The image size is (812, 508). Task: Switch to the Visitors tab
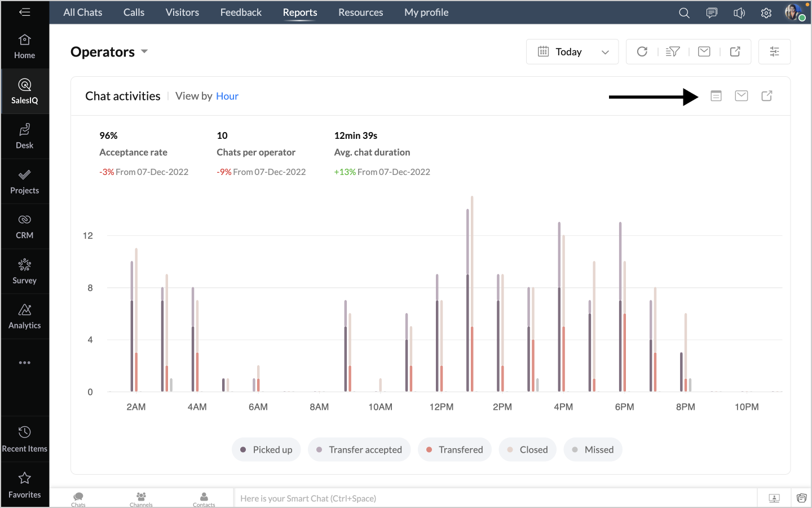pyautogui.click(x=182, y=12)
